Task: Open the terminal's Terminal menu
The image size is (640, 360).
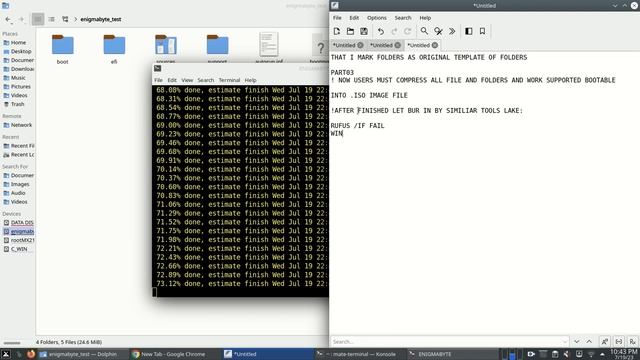Action: [229, 80]
